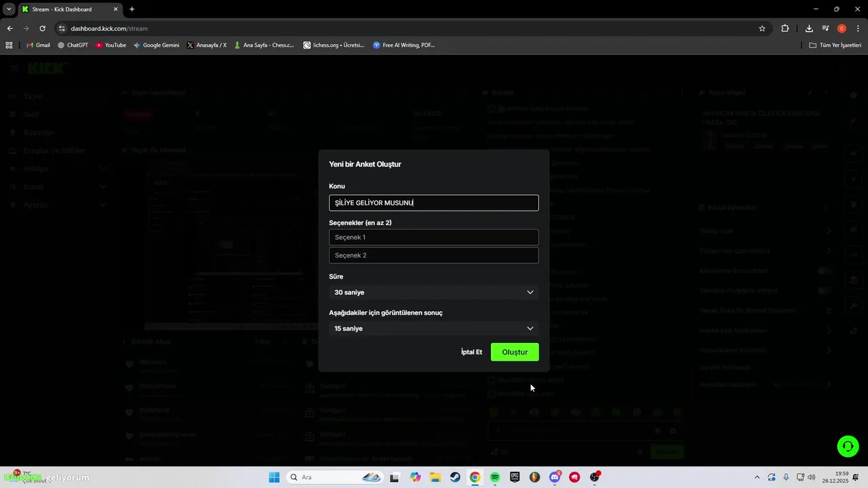The image size is (868, 488).
Task: Switch to Chrome in the taskbar
Action: [x=475, y=477]
